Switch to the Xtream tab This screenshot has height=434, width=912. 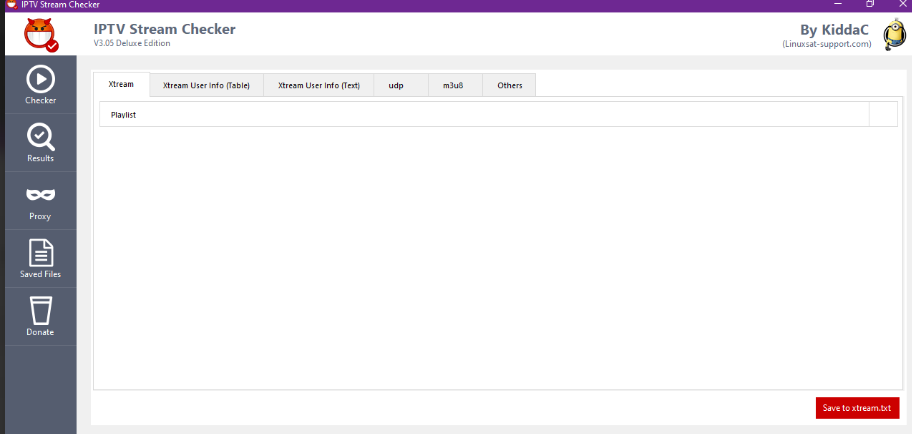tap(121, 85)
